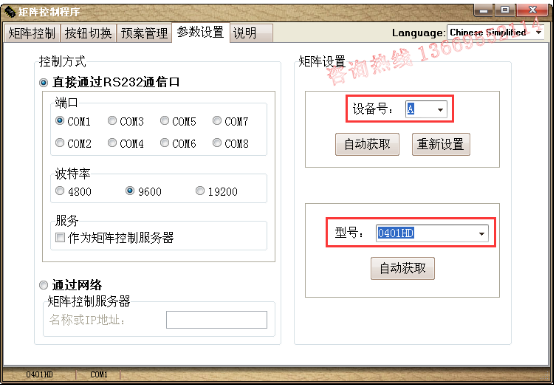Enable 作为矩阵控制服务器 checkbox
Screen dimensions: 554x385
pos(60,237)
